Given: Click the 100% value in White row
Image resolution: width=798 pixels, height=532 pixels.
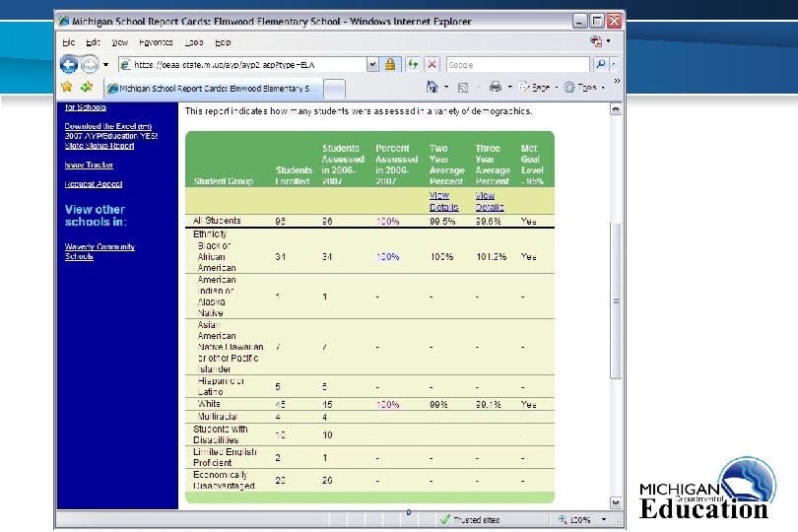Looking at the screenshot, I should [x=388, y=405].
